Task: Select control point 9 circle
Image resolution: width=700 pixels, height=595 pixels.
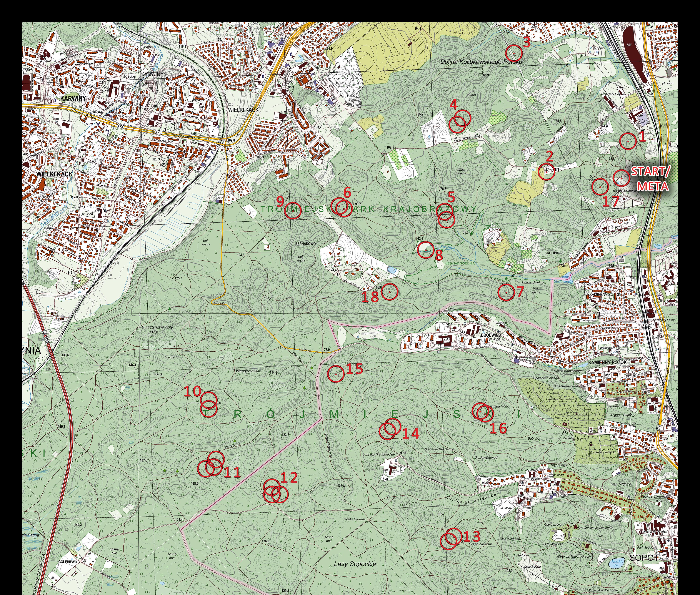Action: (x=293, y=211)
